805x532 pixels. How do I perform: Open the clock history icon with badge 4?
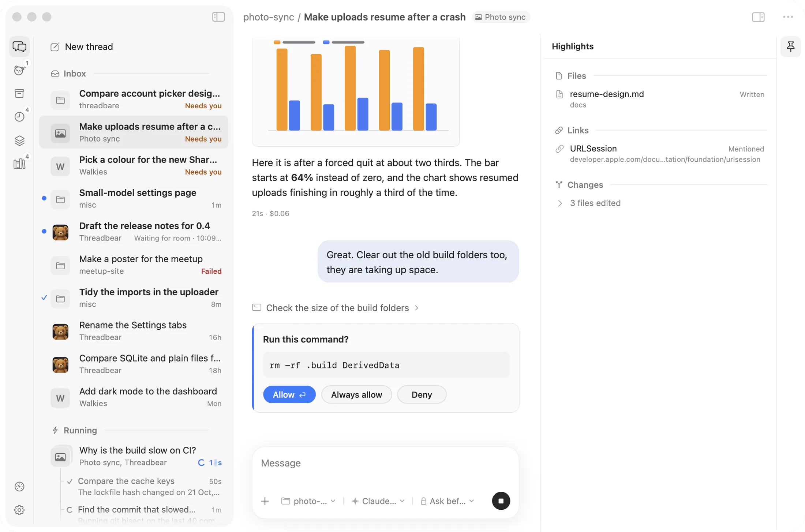tap(19, 117)
